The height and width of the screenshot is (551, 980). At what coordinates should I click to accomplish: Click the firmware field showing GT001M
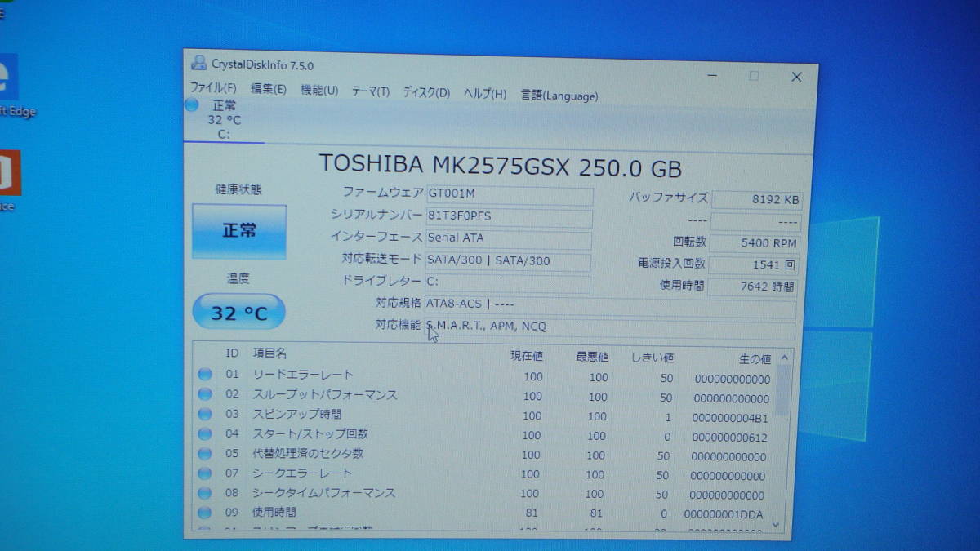tap(510, 194)
